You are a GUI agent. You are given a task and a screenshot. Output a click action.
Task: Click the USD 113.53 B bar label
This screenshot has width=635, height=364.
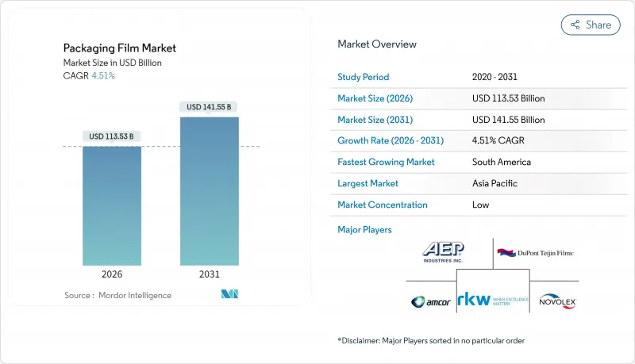(112, 136)
